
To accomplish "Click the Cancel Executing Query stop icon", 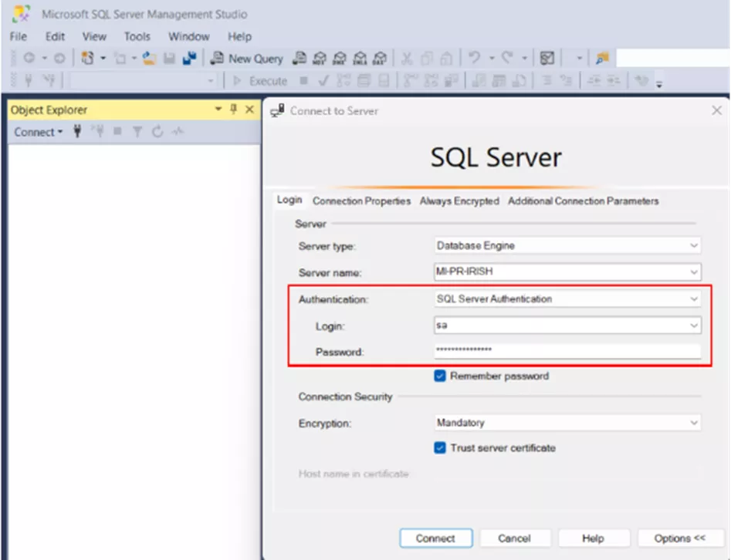I will click(x=304, y=81).
